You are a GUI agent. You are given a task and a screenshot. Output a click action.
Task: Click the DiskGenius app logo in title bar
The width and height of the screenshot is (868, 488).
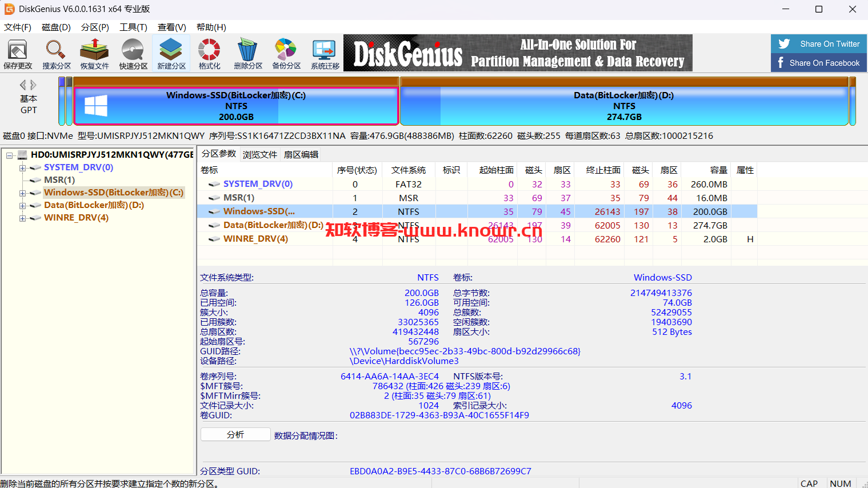(9, 9)
